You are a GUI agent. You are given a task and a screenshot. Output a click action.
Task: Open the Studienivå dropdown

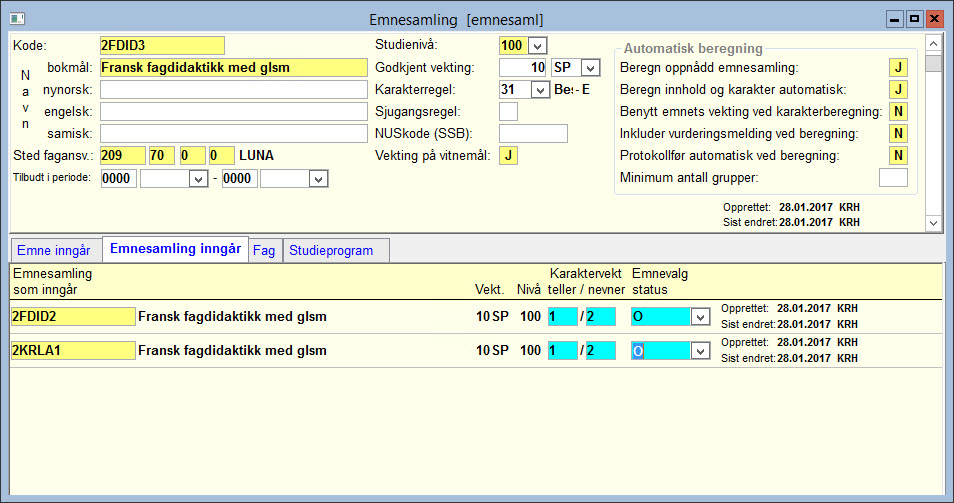click(537, 46)
